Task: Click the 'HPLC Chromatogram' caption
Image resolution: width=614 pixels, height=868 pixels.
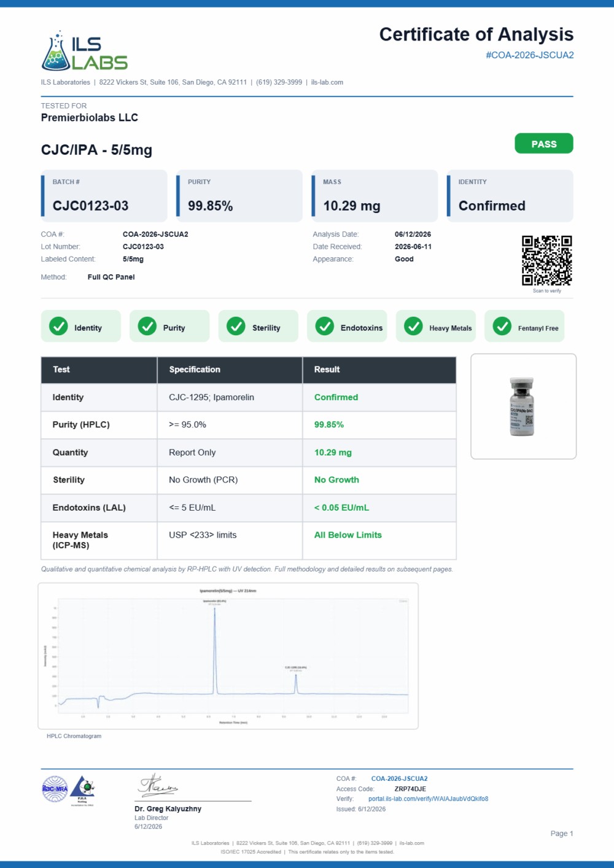Action: click(x=74, y=736)
